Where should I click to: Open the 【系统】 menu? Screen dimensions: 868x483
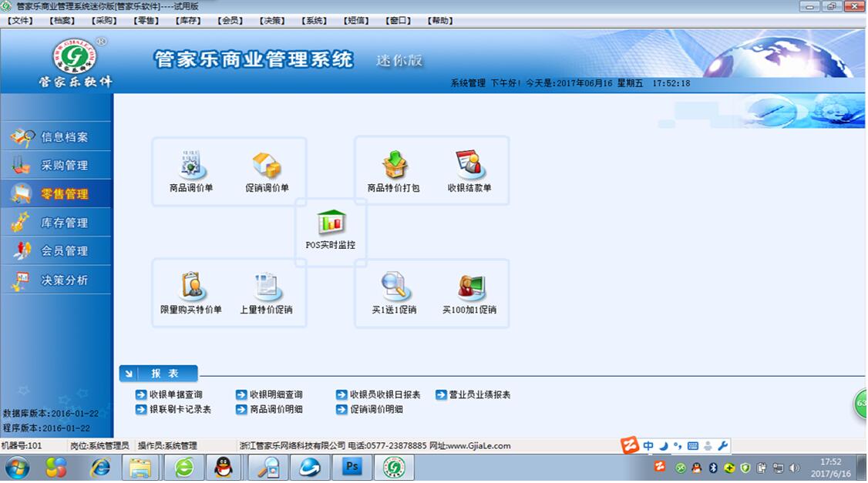point(315,21)
